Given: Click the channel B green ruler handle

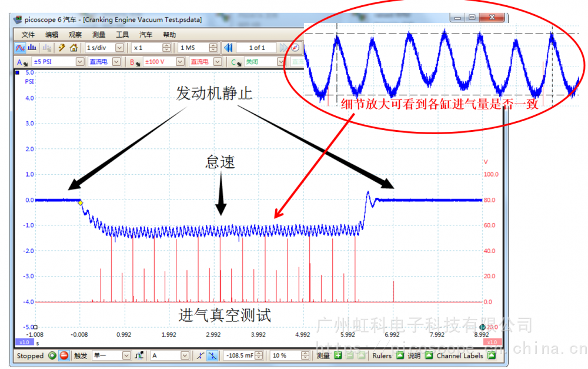Looking at the screenshot, I should (483, 327).
